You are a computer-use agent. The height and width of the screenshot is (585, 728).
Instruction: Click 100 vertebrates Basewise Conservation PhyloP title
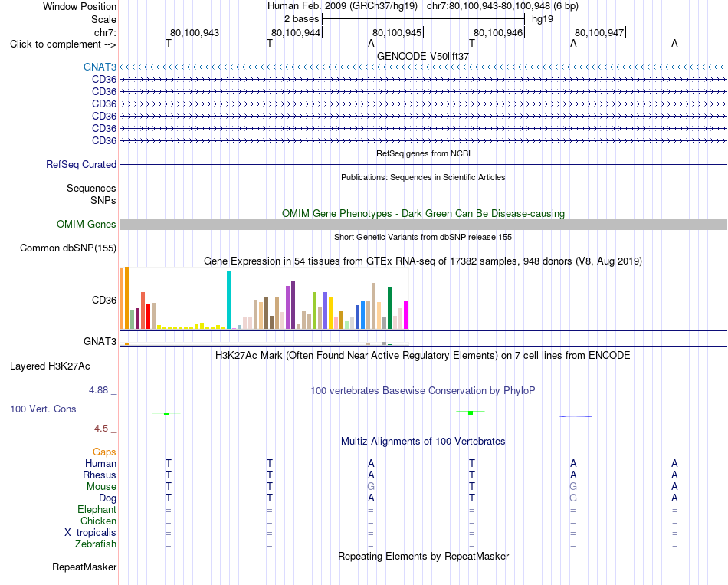423,391
